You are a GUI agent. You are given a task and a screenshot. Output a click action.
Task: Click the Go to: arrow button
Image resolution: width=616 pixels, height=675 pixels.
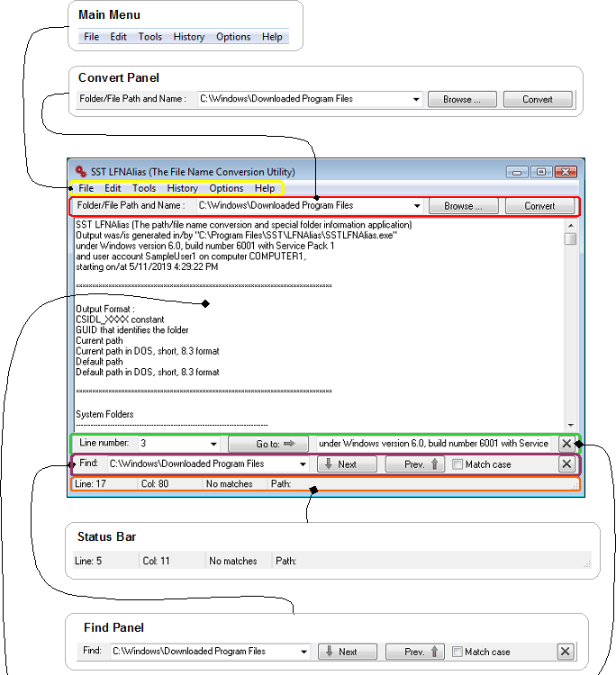point(268,444)
